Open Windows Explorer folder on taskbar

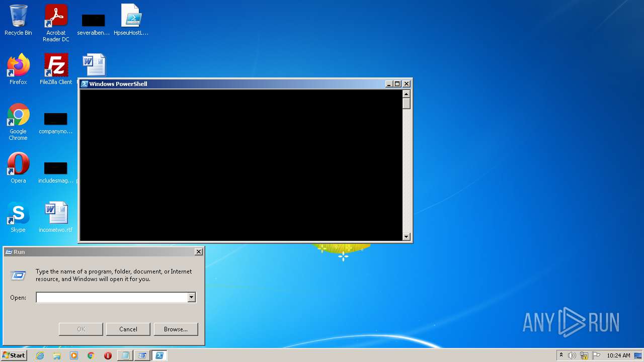[57, 355]
